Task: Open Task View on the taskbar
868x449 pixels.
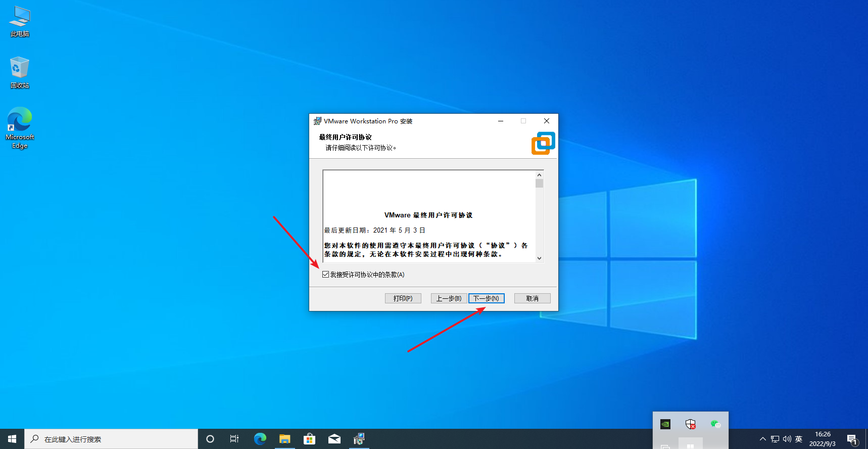Action: [x=234, y=439]
